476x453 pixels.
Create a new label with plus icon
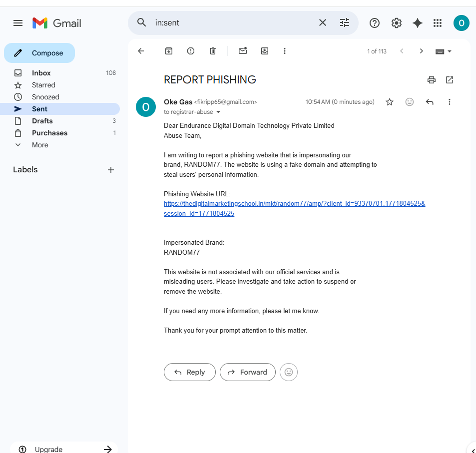[x=111, y=170]
